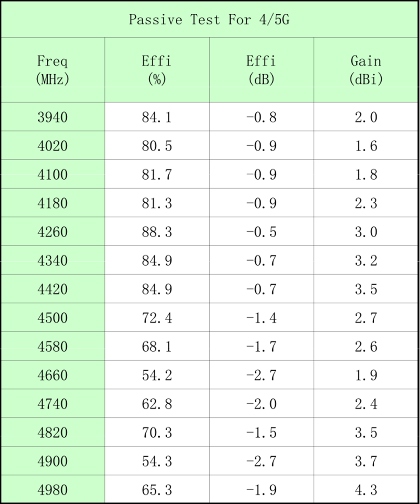Viewport: 420px width, 504px height.
Task: Select the 4020 frequency row cell
Action: tap(53, 146)
